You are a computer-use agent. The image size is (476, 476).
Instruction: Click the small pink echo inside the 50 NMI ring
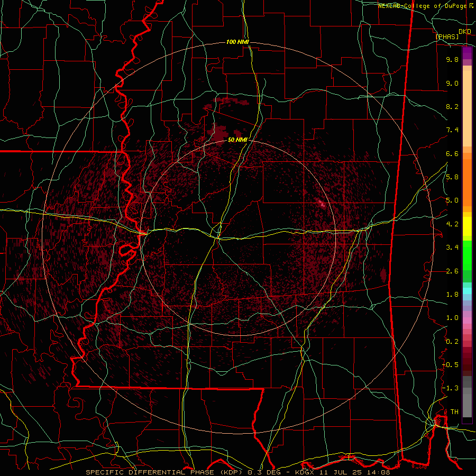322,203
